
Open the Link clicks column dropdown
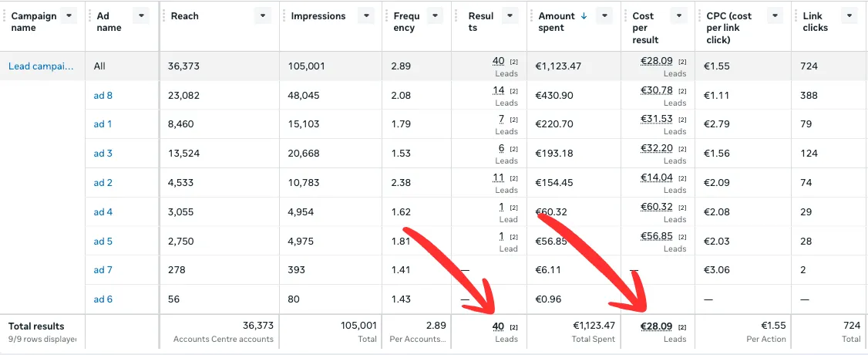(849, 16)
